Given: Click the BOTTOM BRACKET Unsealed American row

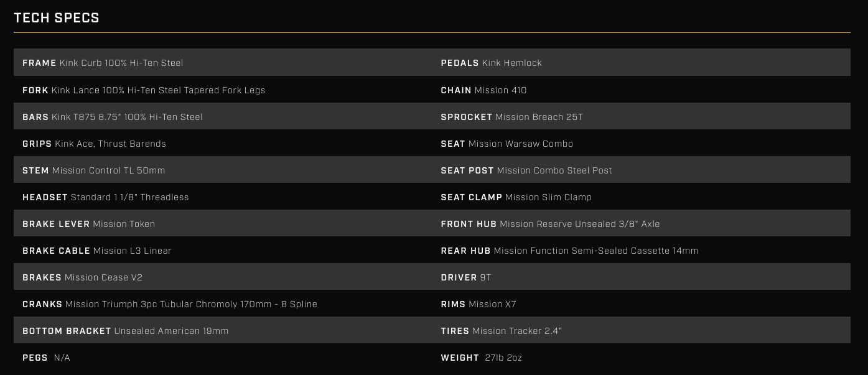Looking at the screenshot, I should pyautogui.click(x=126, y=331).
